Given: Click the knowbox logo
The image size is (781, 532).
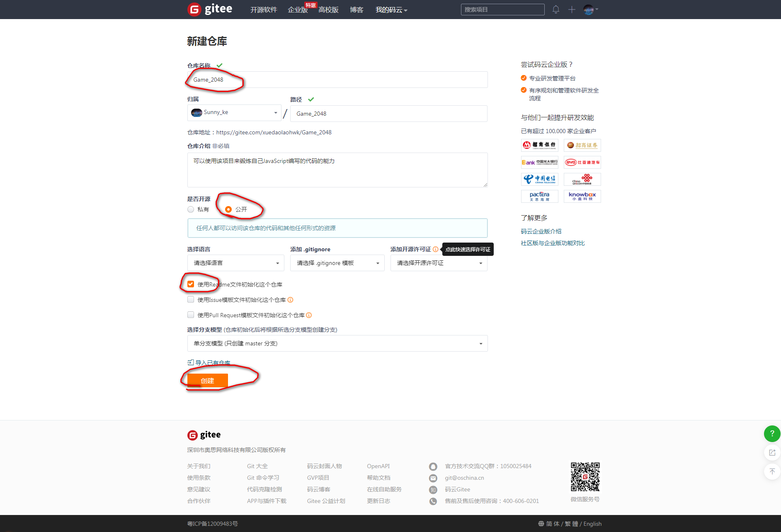Looking at the screenshot, I should pos(582,196).
